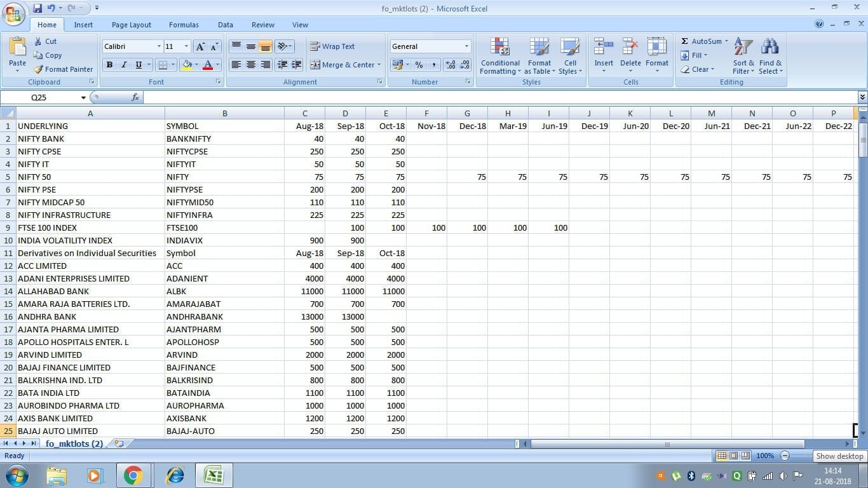Click the Find & Select button
The image size is (868, 488).
pyautogui.click(x=770, y=57)
